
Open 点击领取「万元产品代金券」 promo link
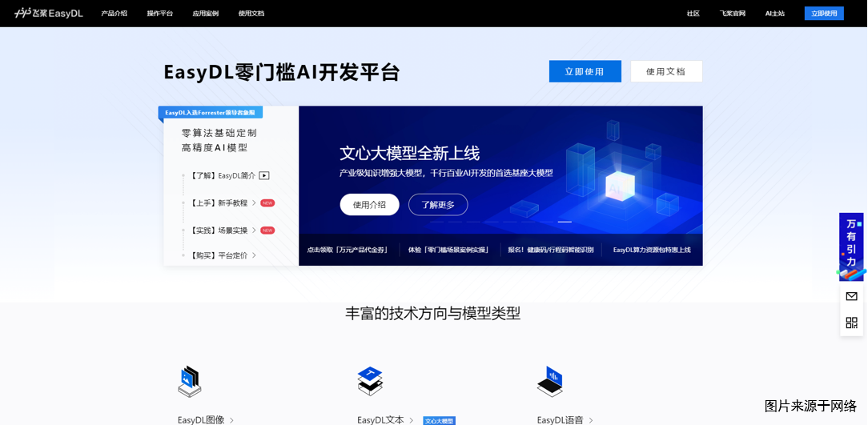click(x=348, y=250)
